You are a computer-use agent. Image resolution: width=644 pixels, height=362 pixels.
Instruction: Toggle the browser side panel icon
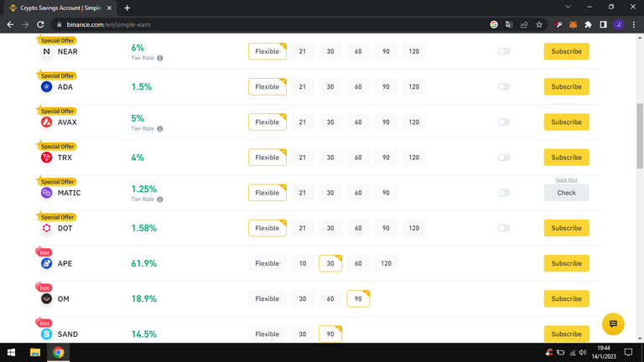604,24
